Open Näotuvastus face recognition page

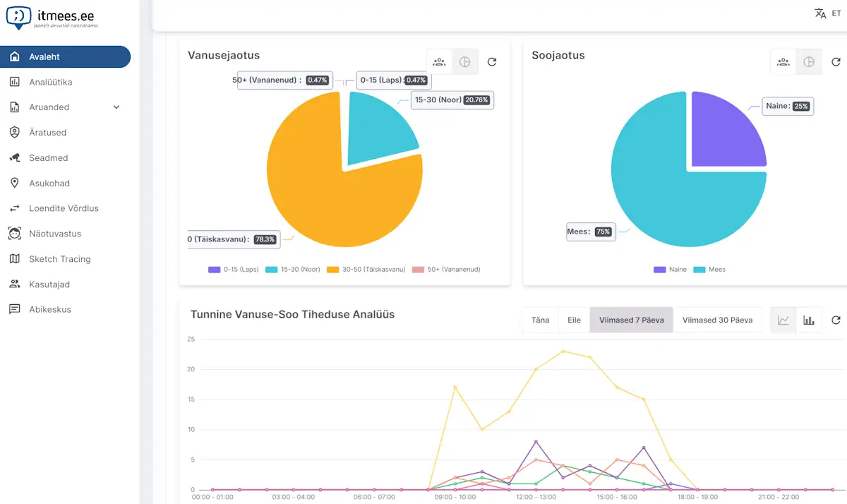click(54, 234)
